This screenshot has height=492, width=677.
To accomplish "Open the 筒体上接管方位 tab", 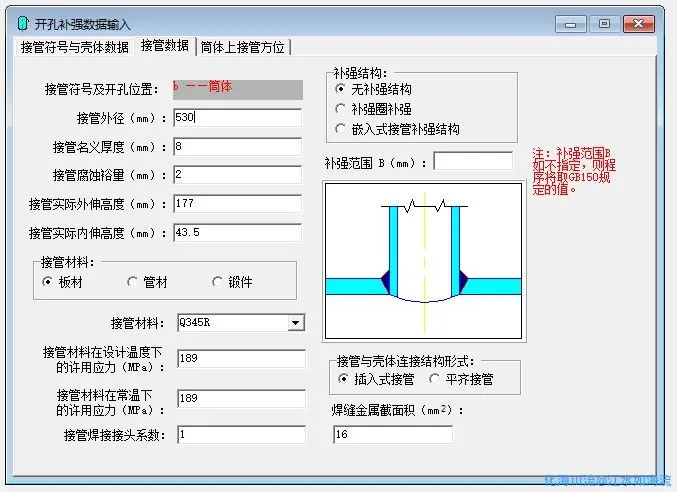I will (243, 47).
